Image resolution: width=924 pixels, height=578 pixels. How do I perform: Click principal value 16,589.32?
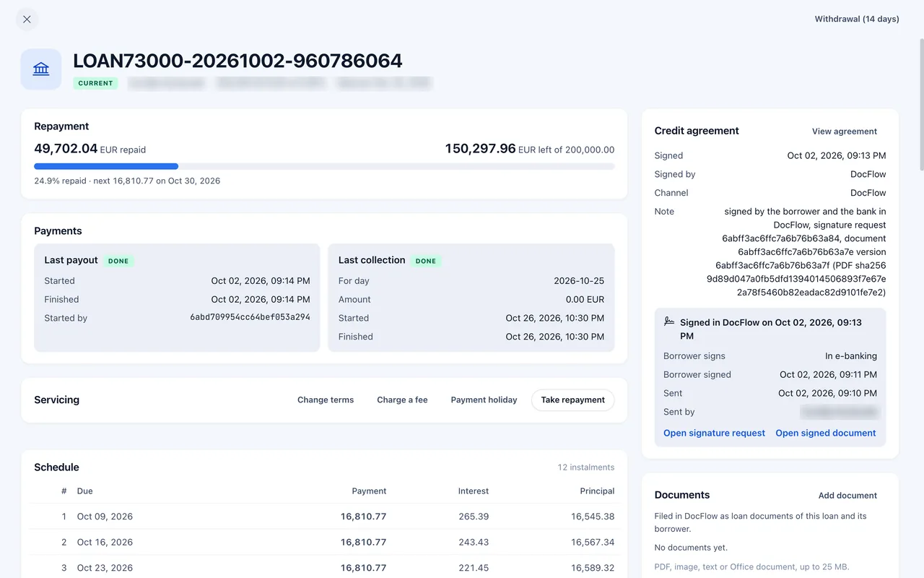click(593, 568)
